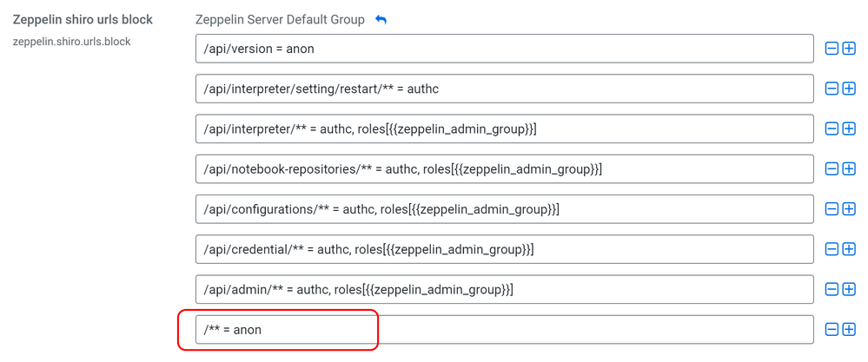Image resolution: width=868 pixels, height=362 pixels.
Task: Remove the /api/interpreter/** roles row
Action: point(832,128)
